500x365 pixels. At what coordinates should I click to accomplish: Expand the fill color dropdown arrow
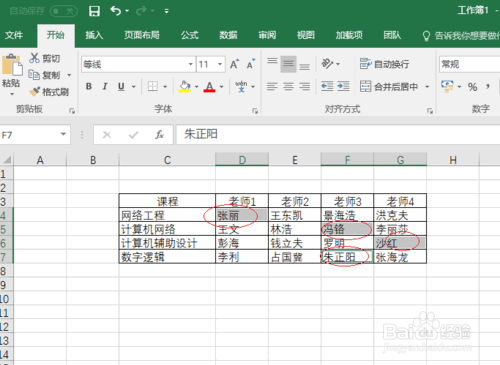(196, 87)
